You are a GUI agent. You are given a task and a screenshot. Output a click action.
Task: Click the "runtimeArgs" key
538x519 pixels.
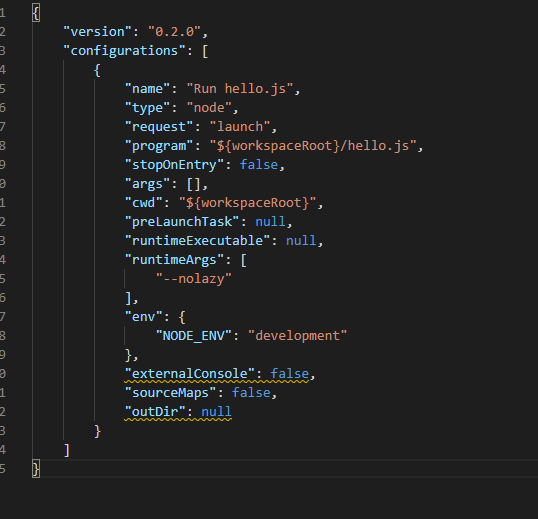pyautogui.click(x=174, y=260)
